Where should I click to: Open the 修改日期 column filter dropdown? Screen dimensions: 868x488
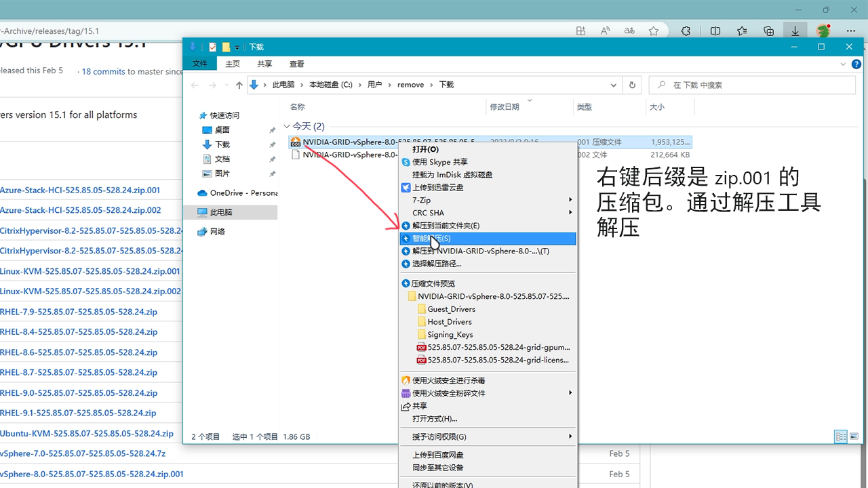(x=530, y=101)
